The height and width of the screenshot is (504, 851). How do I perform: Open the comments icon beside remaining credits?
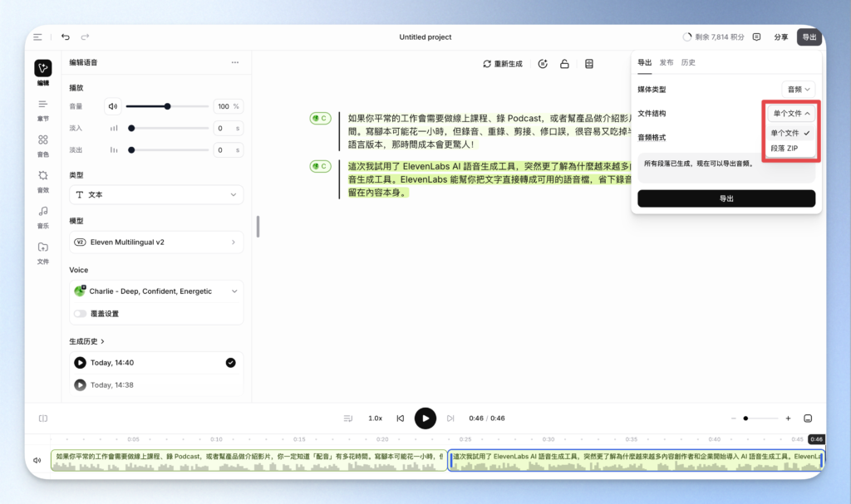(x=756, y=37)
